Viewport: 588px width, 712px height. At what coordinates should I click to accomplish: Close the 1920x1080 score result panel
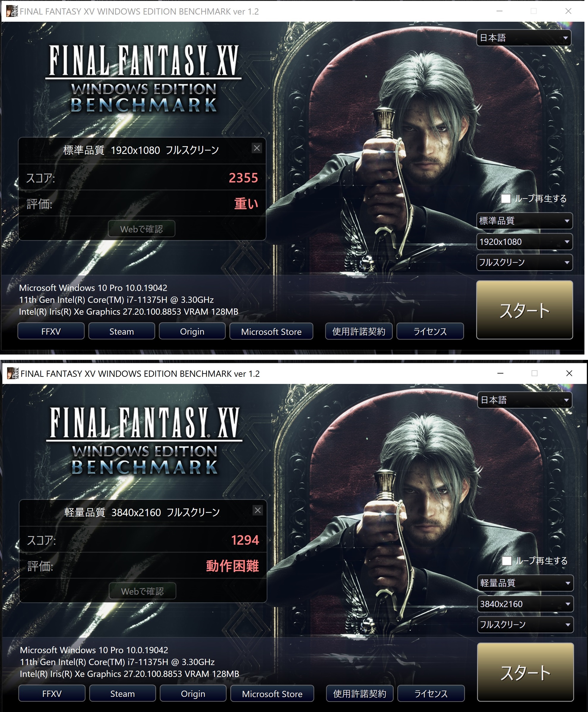click(257, 148)
